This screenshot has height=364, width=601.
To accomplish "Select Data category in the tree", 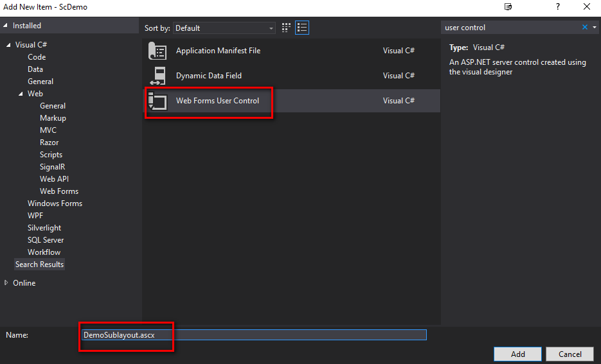I will 35,69.
